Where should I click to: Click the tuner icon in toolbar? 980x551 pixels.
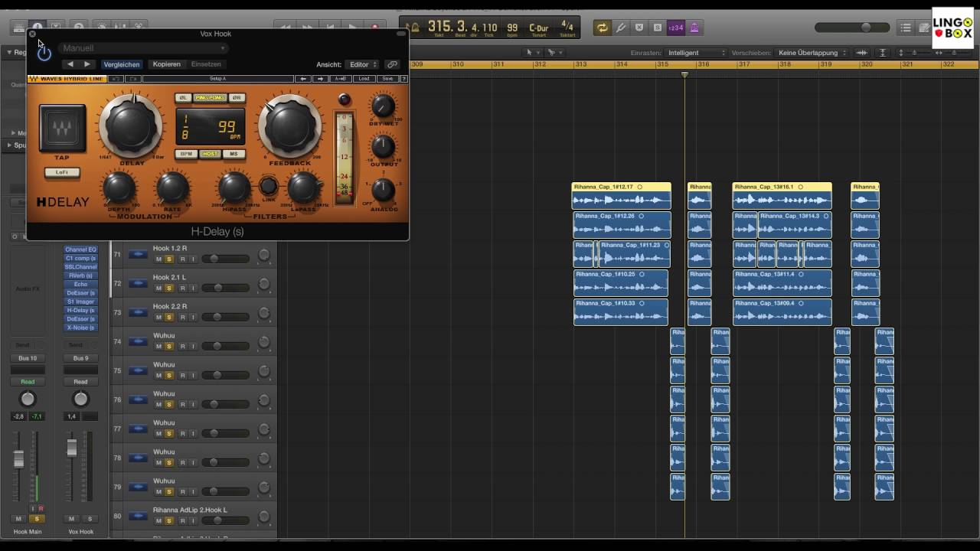[621, 28]
